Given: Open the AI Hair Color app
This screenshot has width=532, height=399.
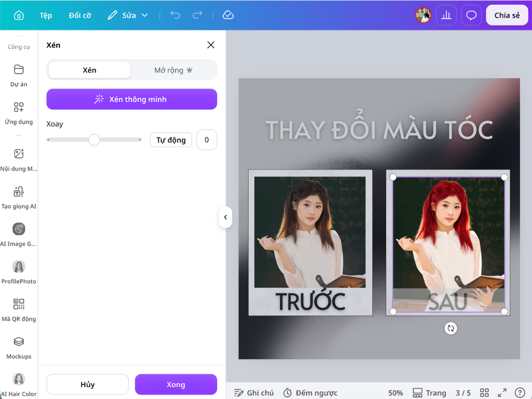Looking at the screenshot, I should (19, 385).
